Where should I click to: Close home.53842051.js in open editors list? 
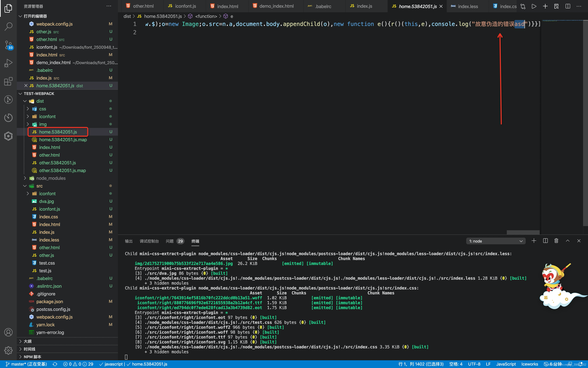pos(26,86)
